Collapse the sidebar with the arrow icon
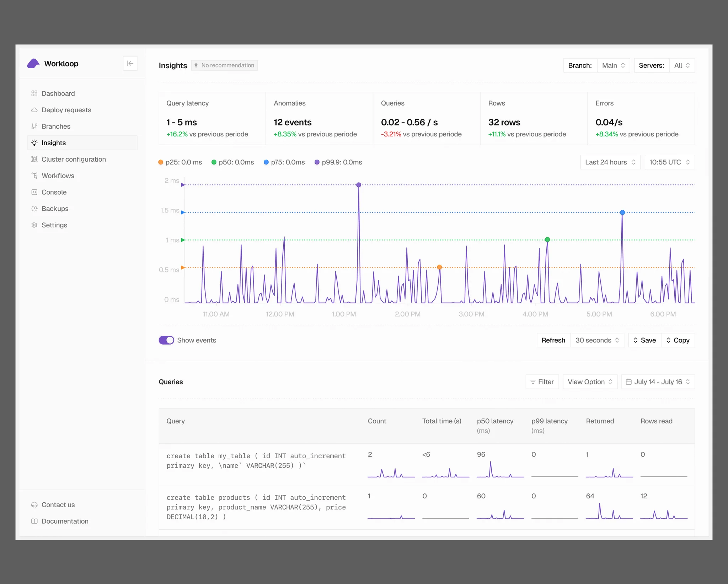The image size is (728, 584). [130, 64]
